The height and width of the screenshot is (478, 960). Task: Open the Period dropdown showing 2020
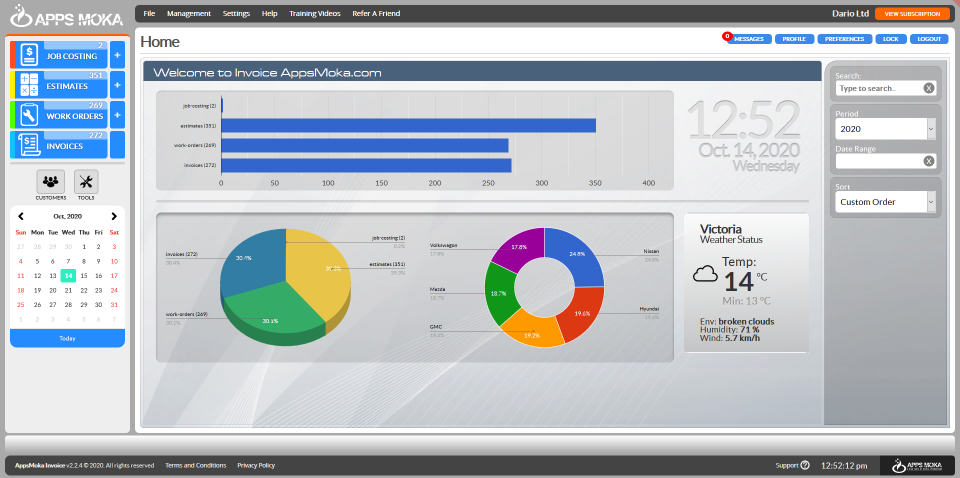885,129
